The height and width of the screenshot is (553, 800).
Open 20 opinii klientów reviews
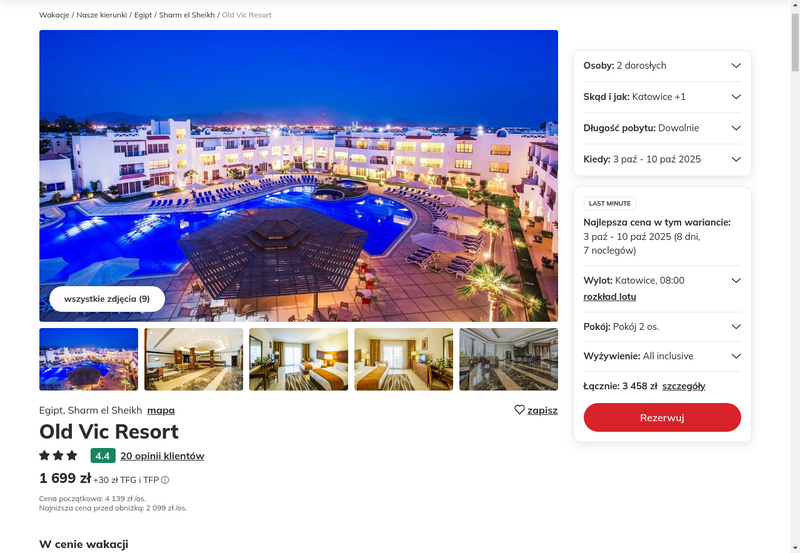click(162, 456)
